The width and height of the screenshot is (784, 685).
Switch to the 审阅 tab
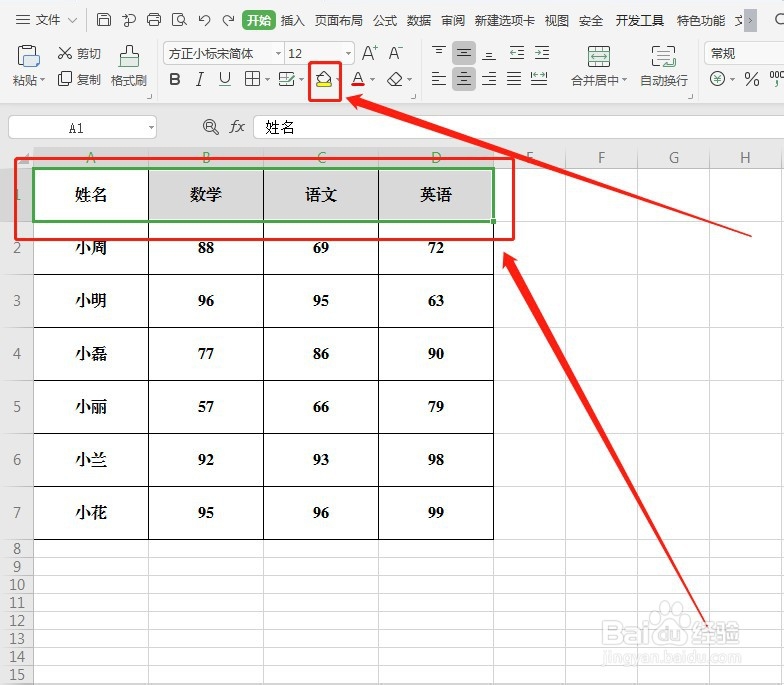pos(453,20)
